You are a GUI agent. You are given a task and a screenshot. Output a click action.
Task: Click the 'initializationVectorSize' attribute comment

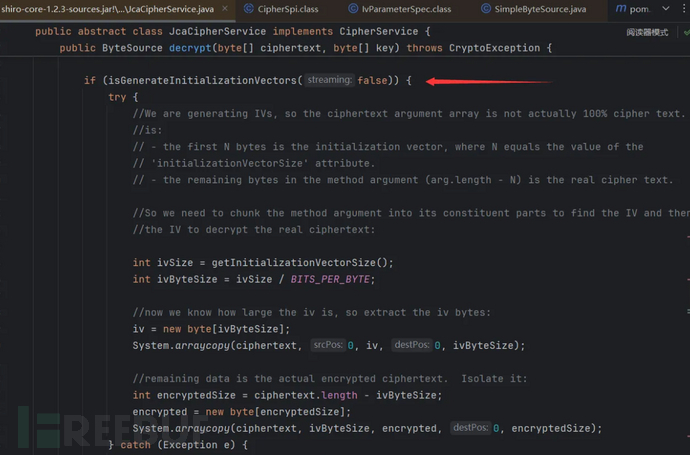tap(254, 164)
